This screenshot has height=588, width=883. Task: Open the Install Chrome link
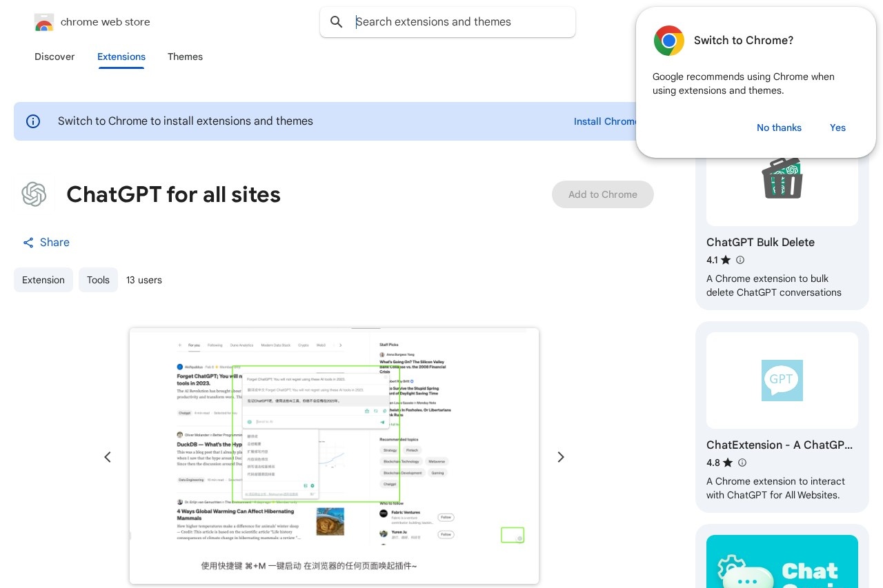(606, 121)
